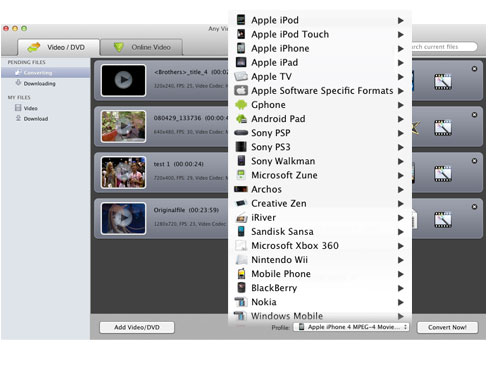Play the Originalfile video thumbnail
Viewport: 491px width, 379px height.
pos(123,218)
